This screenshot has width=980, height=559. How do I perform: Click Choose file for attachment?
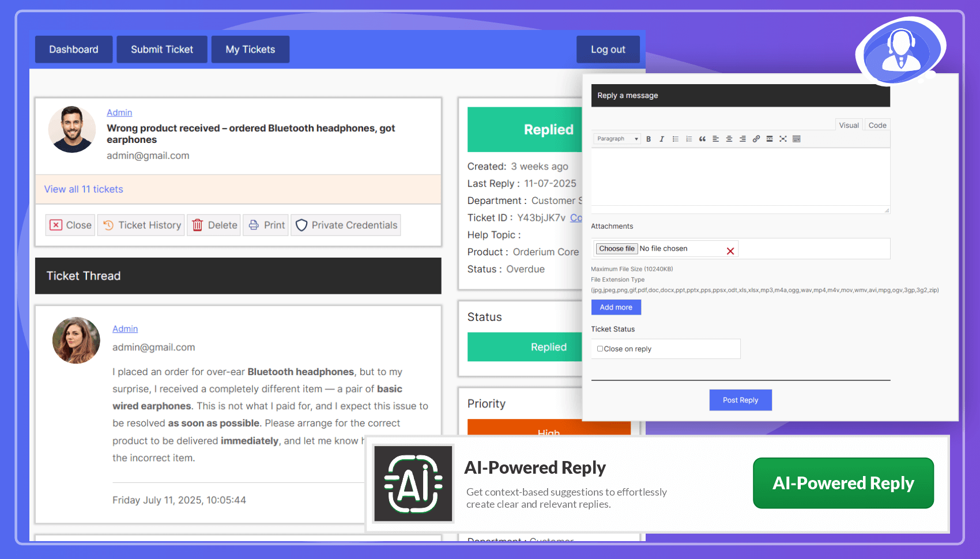[x=616, y=248]
